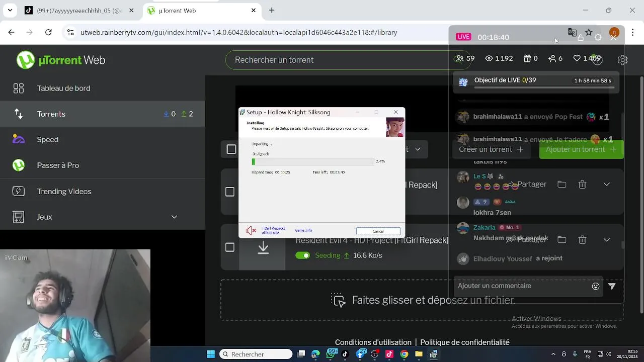Viewport: 644px width, 362px height.
Task: Switch to the µTorrent Web browser tab
Action: tap(201, 11)
